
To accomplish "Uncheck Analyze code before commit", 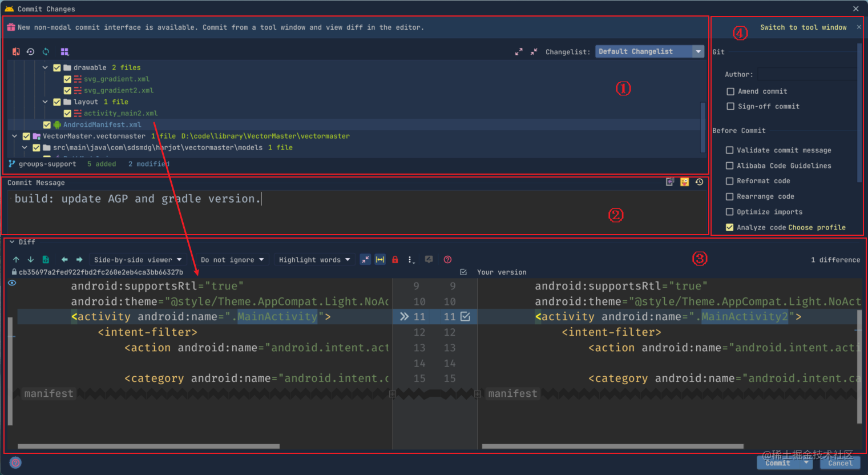I will (x=729, y=227).
